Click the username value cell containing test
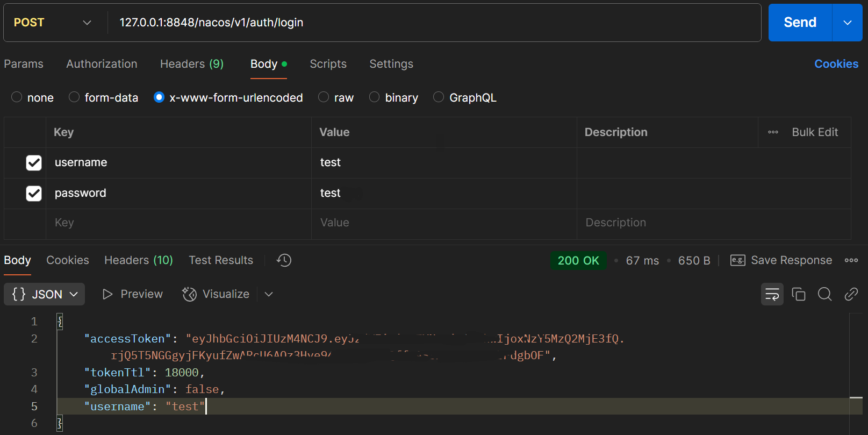The image size is (868, 435). [444, 163]
